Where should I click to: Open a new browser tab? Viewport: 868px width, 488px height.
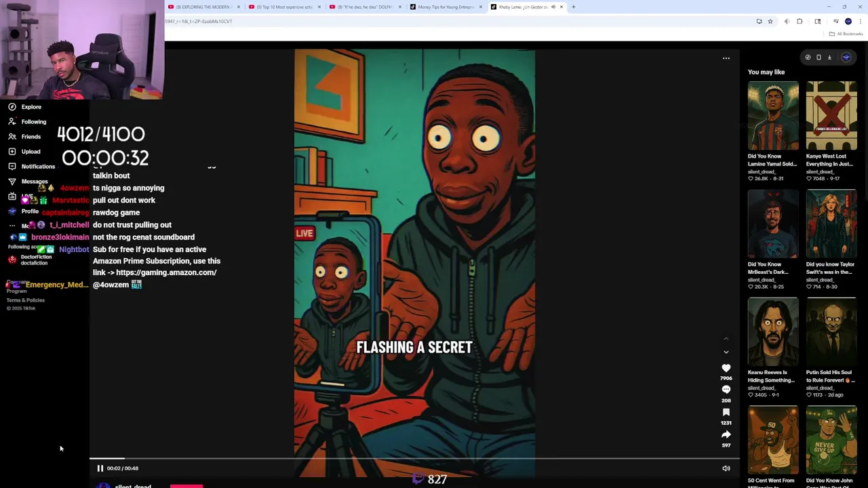pyautogui.click(x=573, y=7)
